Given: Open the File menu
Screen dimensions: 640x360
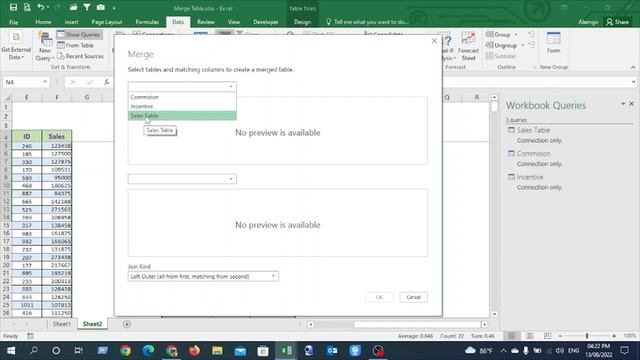Looking at the screenshot, I should tap(13, 22).
